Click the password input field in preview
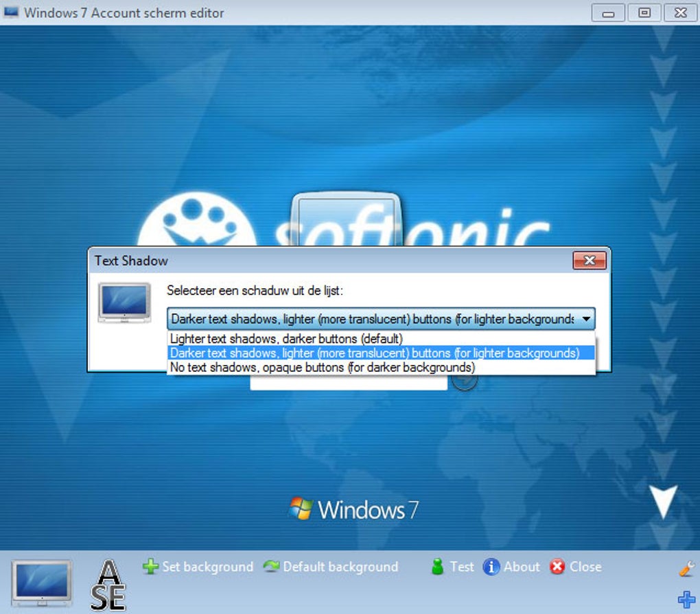 pos(349,382)
